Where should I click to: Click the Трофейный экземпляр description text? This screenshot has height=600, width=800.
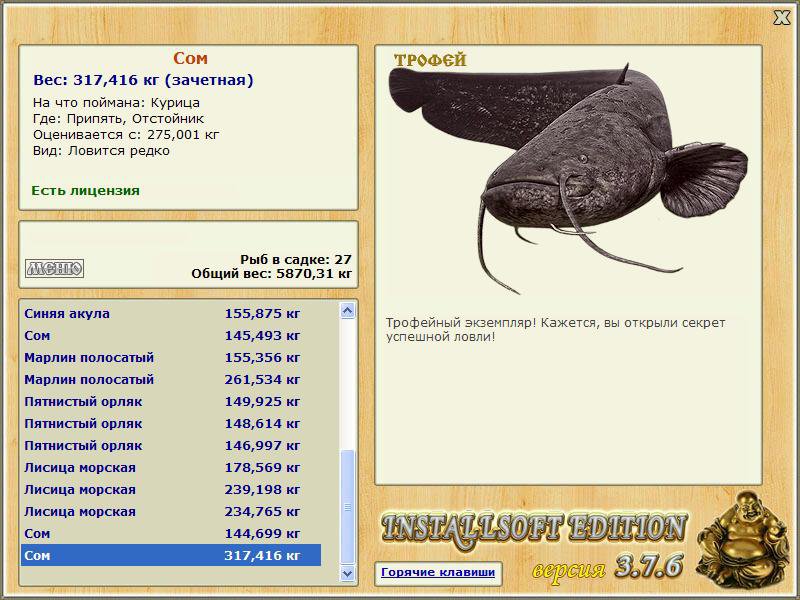point(555,330)
